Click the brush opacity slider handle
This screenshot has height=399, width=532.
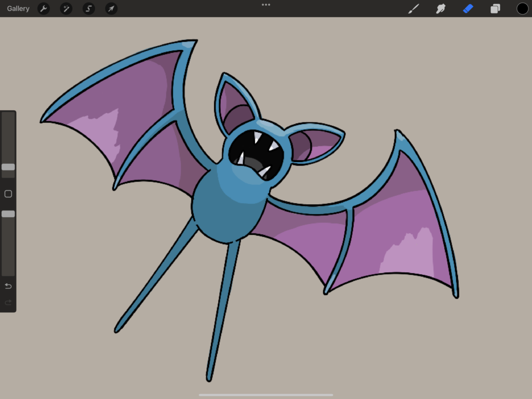pos(8,214)
